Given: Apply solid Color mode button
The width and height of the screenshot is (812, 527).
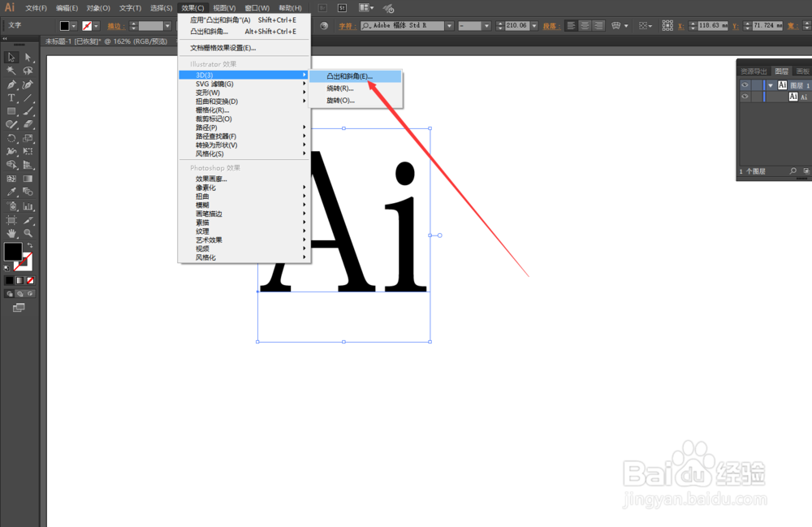Looking at the screenshot, I should pos(9,280).
